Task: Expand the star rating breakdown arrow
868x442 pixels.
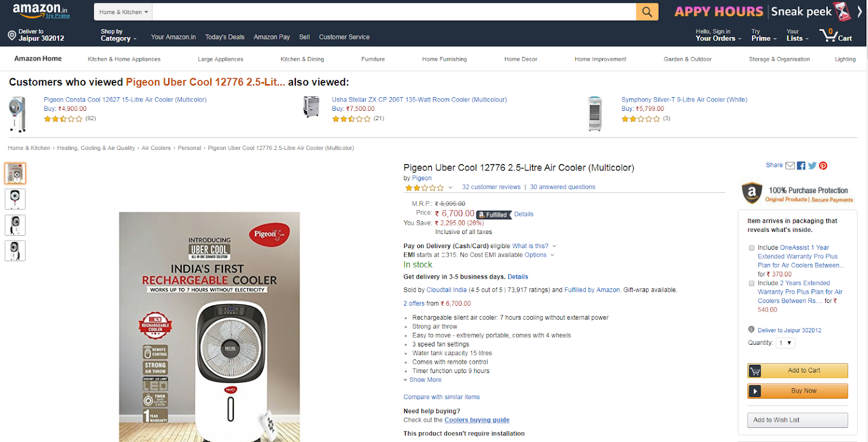Action: click(x=450, y=187)
